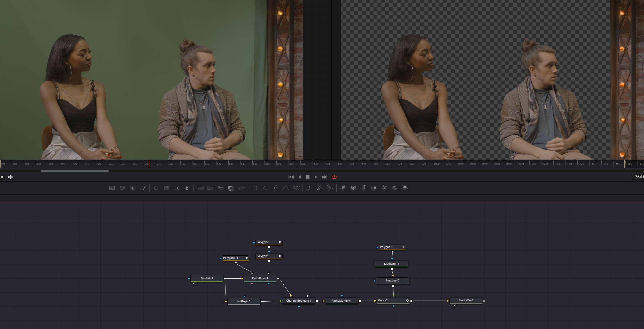Add a Blur drop tool
This screenshot has width=644, height=329.
click(x=187, y=188)
